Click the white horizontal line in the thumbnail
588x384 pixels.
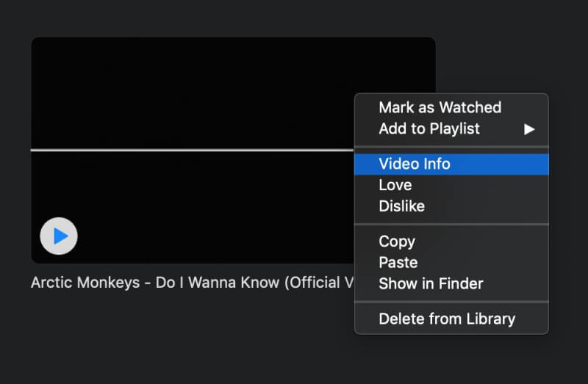pyautogui.click(x=192, y=151)
